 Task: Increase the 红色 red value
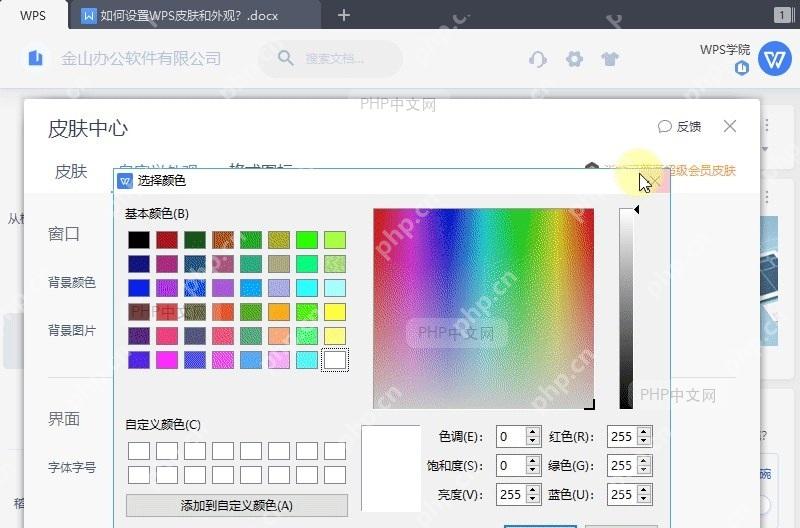click(x=644, y=432)
